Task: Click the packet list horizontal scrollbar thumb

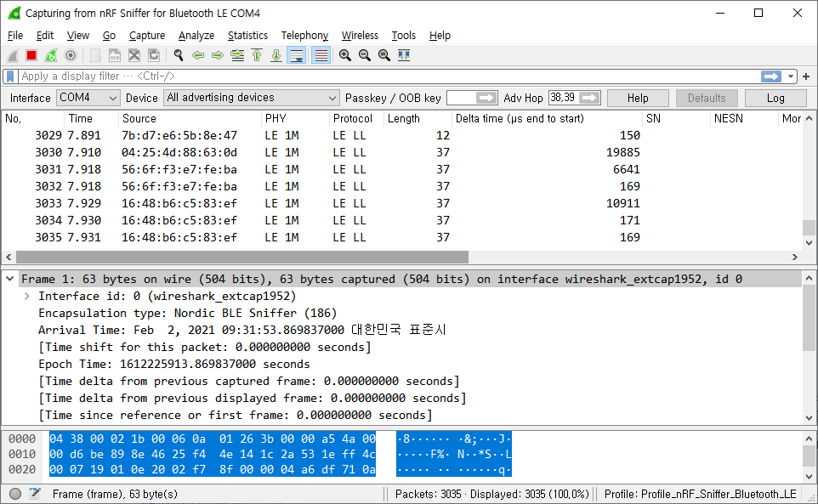Action: [242, 257]
